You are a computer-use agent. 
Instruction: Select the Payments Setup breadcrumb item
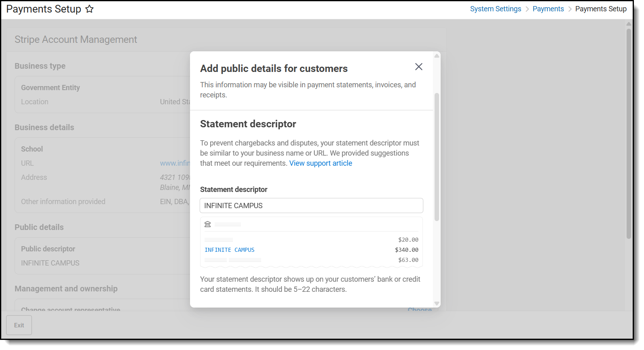pos(601,9)
